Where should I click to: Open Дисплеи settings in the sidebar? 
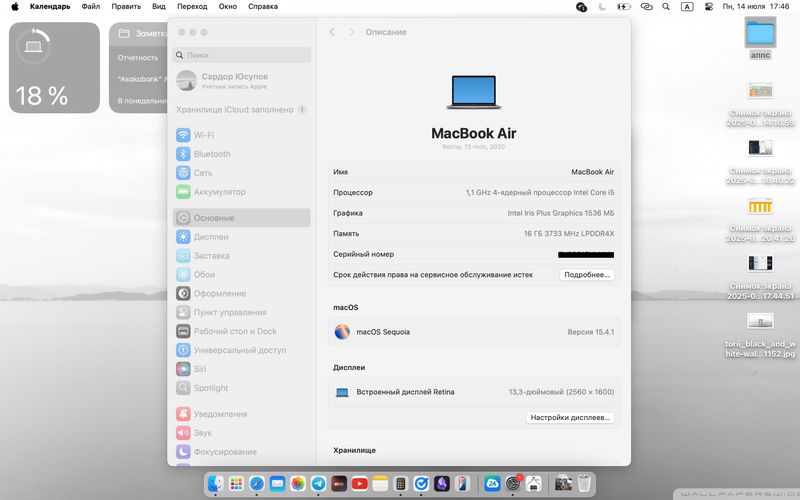[x=241, y=237]
